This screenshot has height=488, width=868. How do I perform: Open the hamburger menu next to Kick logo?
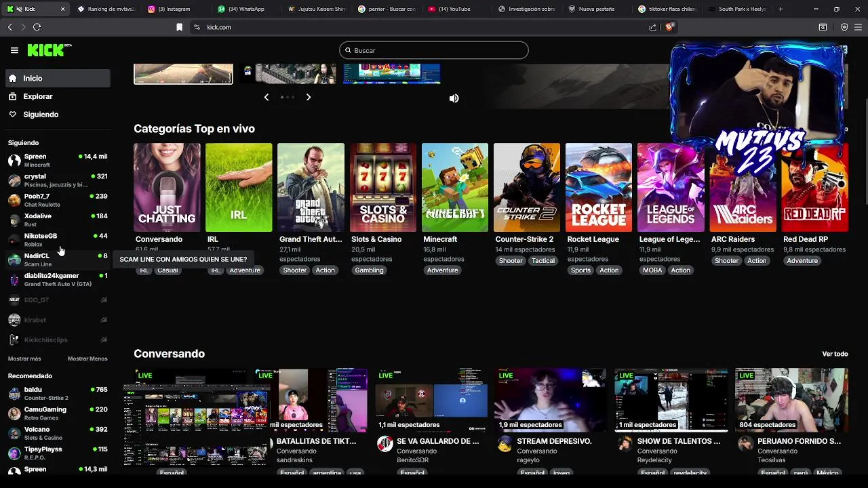pos(14,50)
